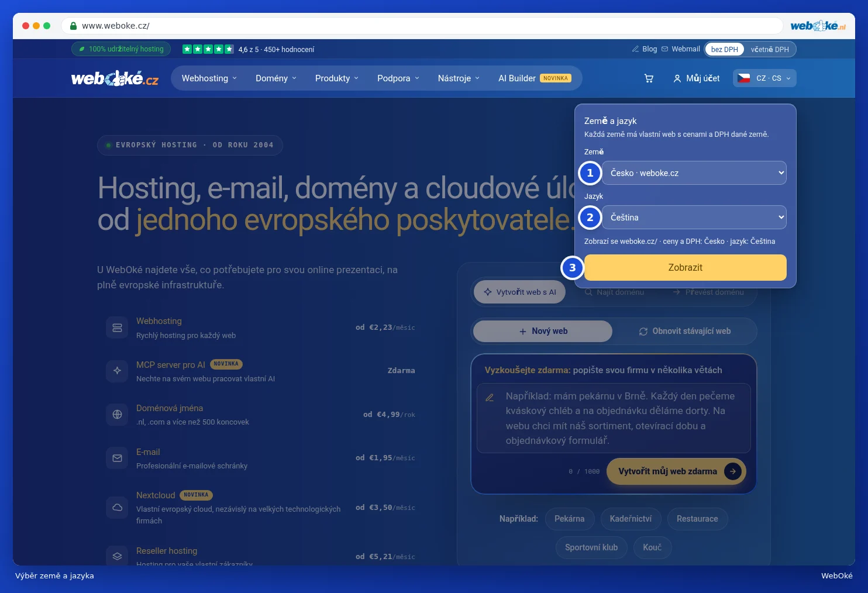Image resolution: width=868 pixels, height=593 pixels.
Task: Choose the Restaurace example chip
Action: point(697,519)
